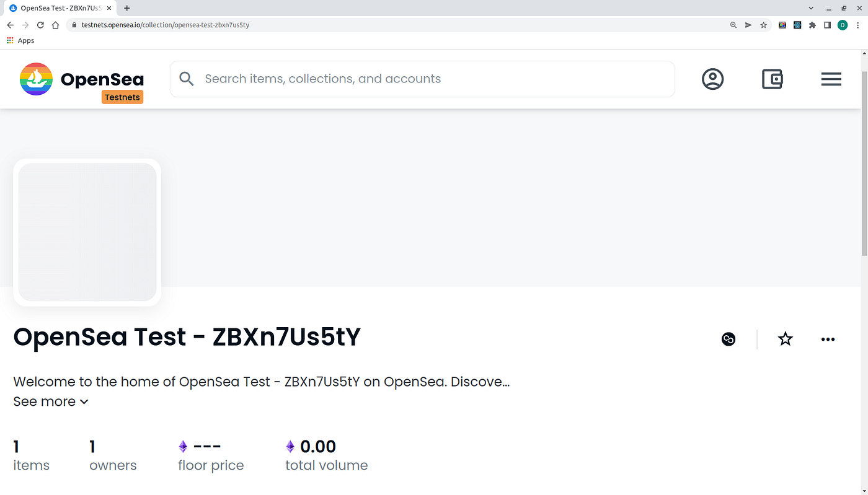Reload the page in browser
Viewport: 868px width, 495px height.
[40, 25]
